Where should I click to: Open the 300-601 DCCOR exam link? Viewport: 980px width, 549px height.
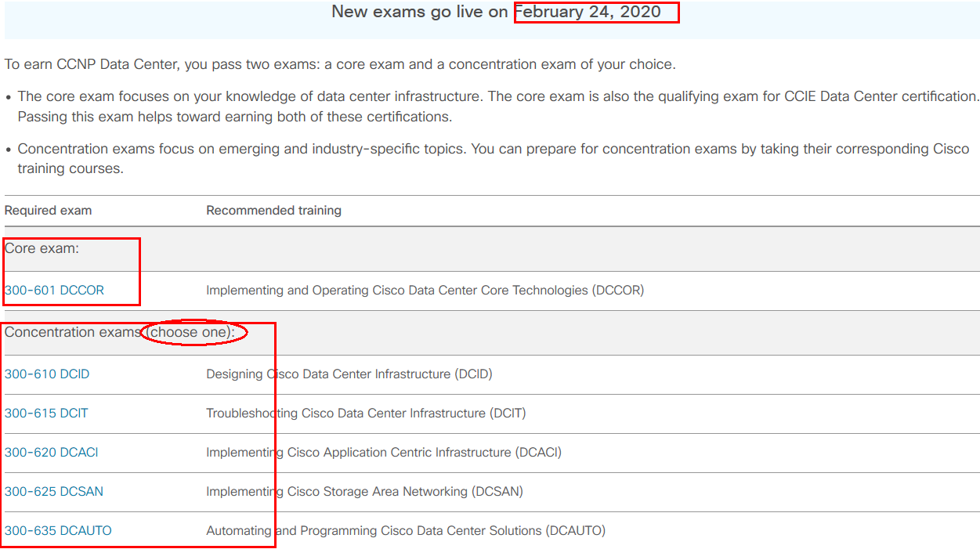[x=54, y=290]
